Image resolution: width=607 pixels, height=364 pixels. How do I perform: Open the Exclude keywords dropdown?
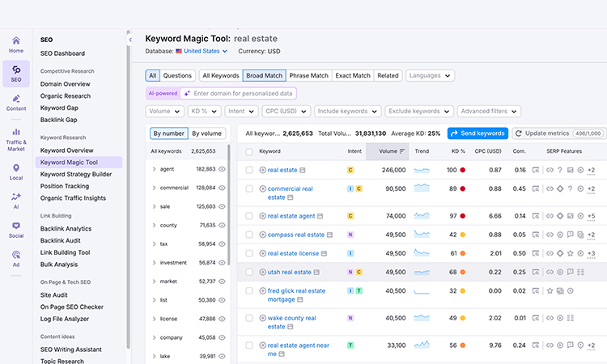(419, 112)
